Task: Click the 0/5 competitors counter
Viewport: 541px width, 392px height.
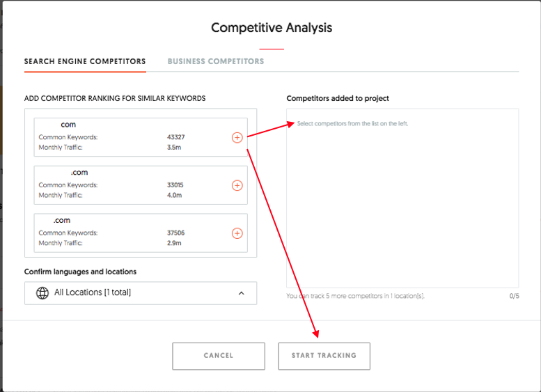Action: coord(514,296)
